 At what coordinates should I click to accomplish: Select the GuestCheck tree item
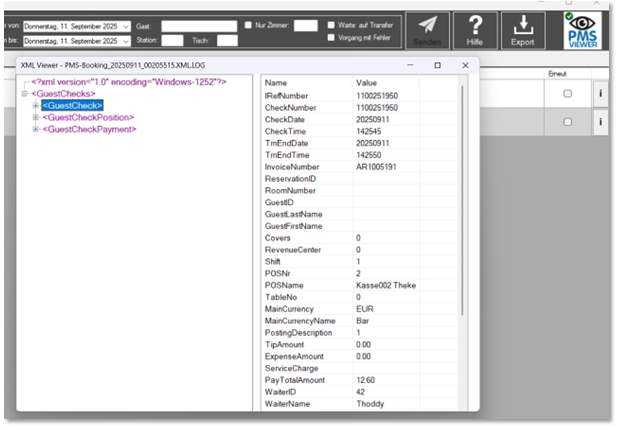(x=72, y=105)
